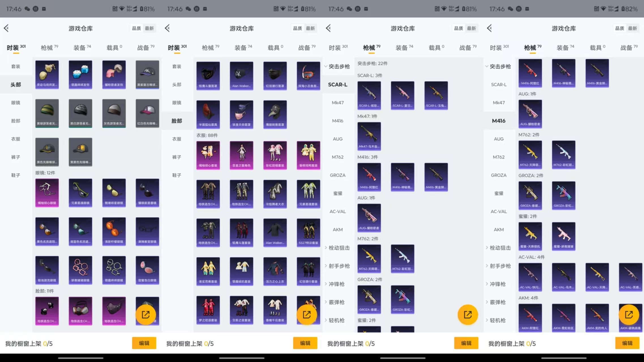The image size is (644, 362).
Task: Sort by 最新 on the first screen
Action: click(x=149, y=28)
